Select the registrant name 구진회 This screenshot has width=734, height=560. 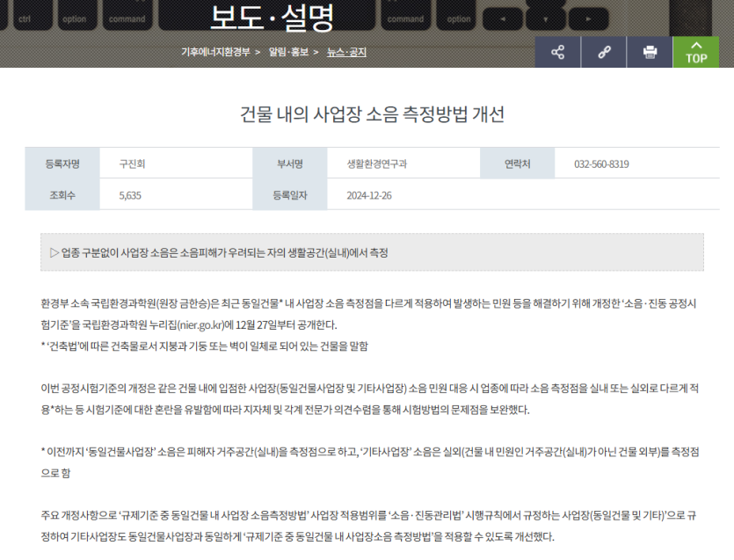tap(133, 164)
